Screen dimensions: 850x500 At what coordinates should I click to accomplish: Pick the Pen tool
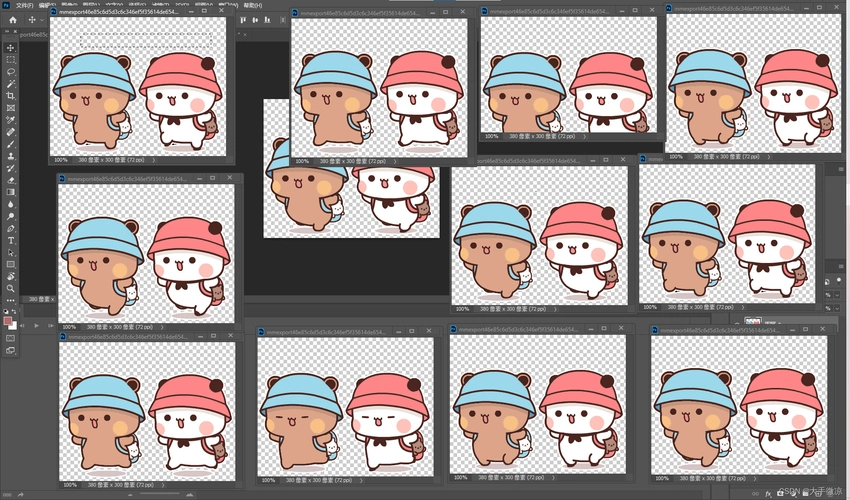(x=11, y=228)
